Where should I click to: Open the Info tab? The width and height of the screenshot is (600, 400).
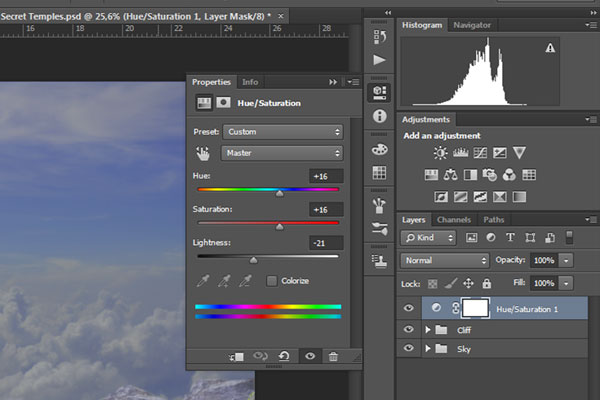click(x=250, y=82)
